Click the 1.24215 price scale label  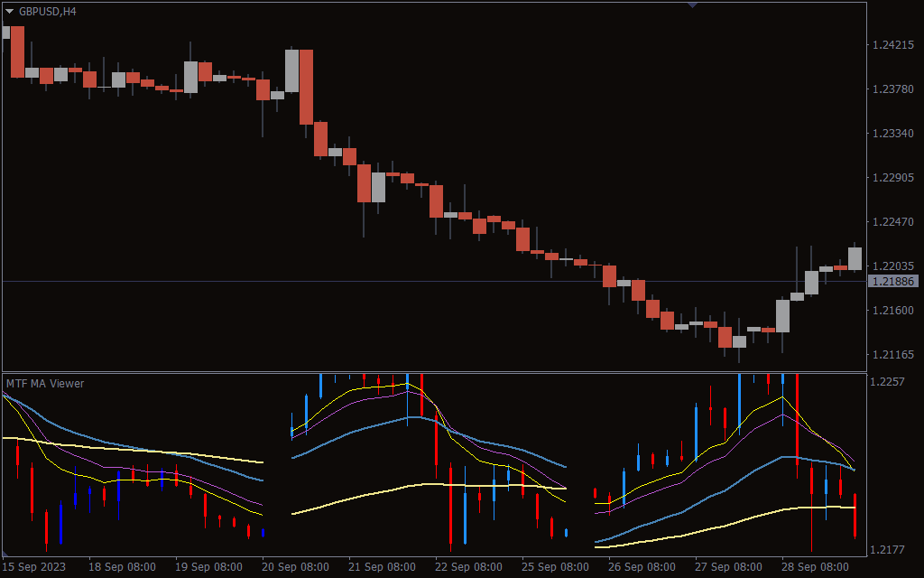(x=892, y=45)
